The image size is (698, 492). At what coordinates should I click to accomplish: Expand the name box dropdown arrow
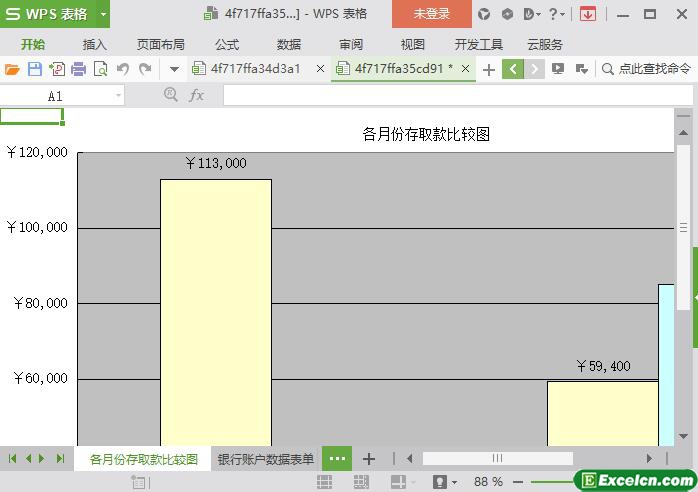coord(118,96)
